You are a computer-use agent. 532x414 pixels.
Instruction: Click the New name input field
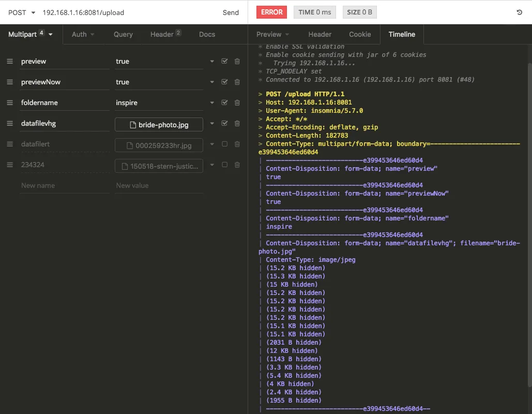[x=65, y=186]
